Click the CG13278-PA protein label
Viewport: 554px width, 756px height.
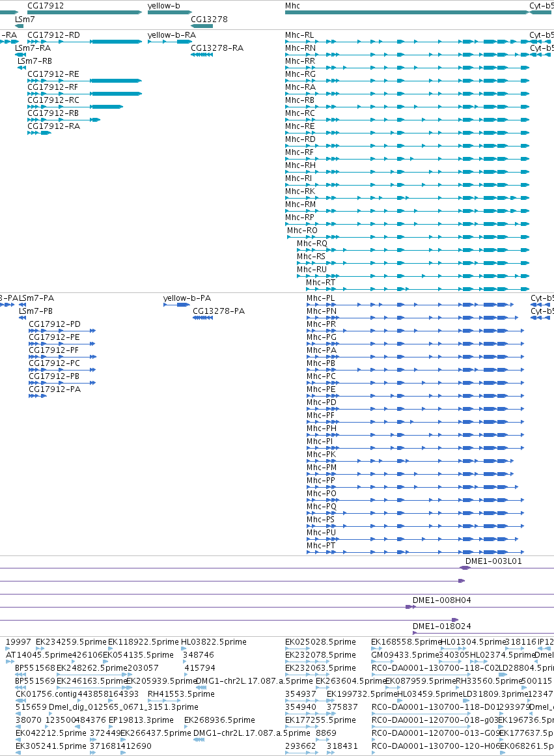pos(219,311)
